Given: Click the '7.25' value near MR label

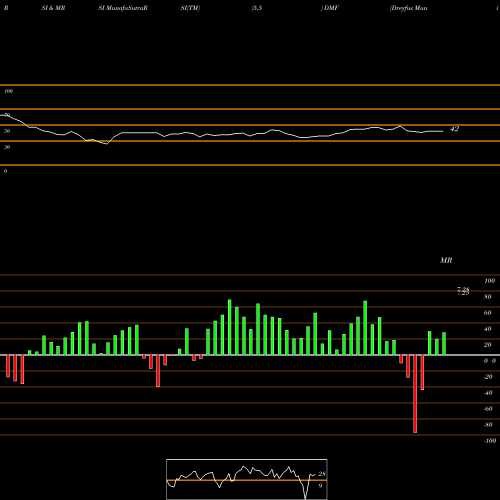Looking at the screenshot, I should pos(463,291).
